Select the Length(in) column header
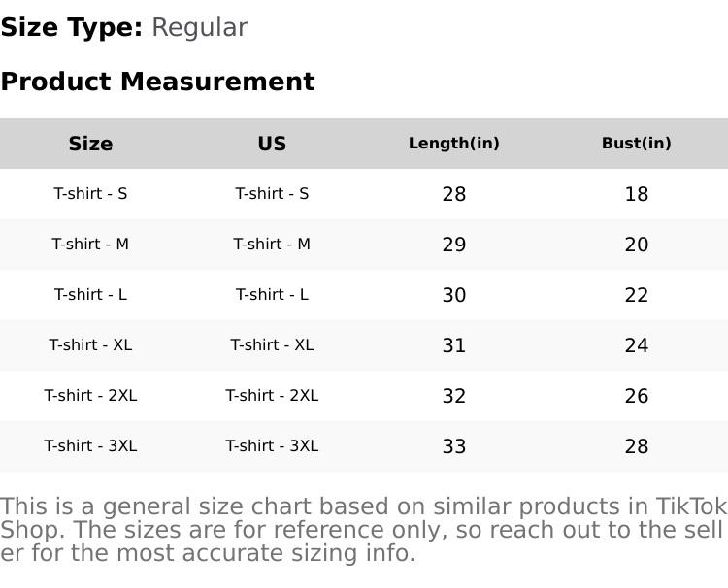This screenshot has width=728, height=588. [453, 144]
